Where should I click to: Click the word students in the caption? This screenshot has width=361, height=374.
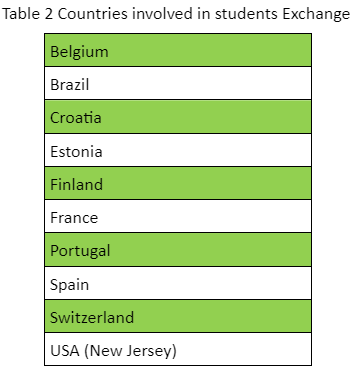246,14
